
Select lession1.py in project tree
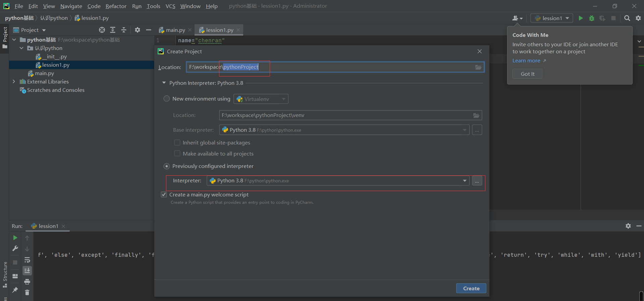56,65
